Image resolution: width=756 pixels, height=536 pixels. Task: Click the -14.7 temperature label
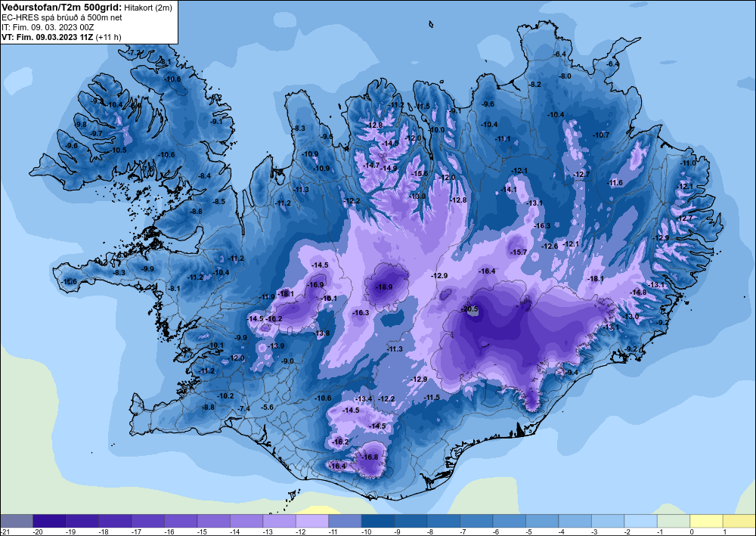(x=371, y=166)
